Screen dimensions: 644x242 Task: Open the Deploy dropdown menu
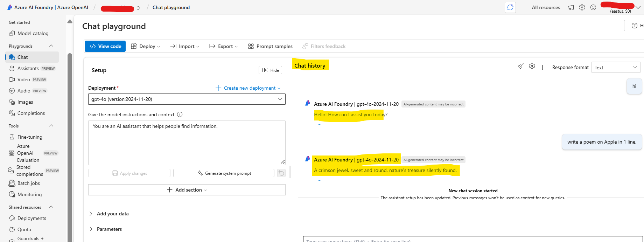145,46
